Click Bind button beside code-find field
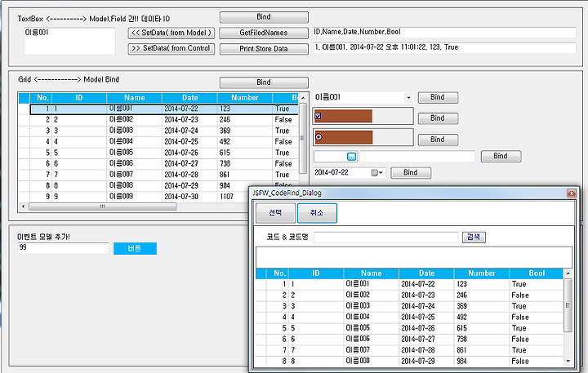Viewport: 588px width, 373px height. tap(501, 157)
